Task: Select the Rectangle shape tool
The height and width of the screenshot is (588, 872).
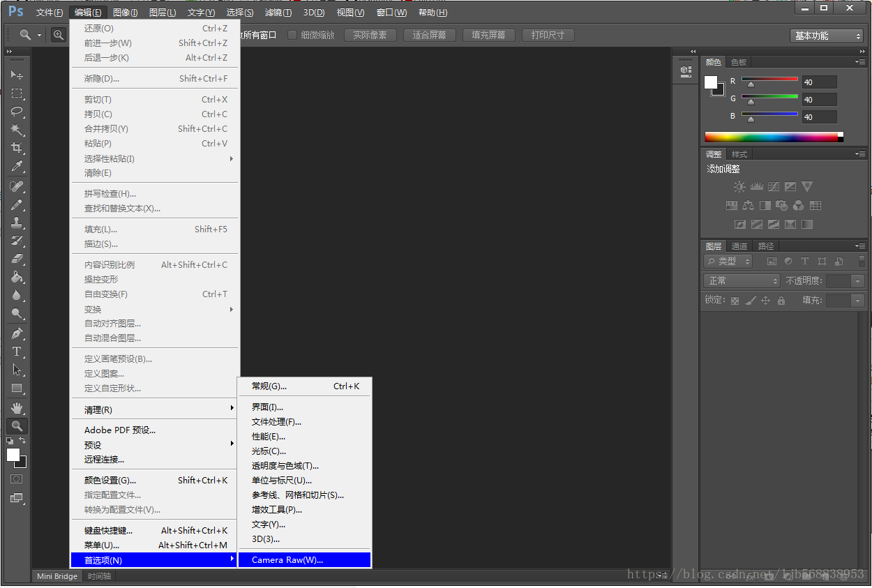Action: pos(17,388)
